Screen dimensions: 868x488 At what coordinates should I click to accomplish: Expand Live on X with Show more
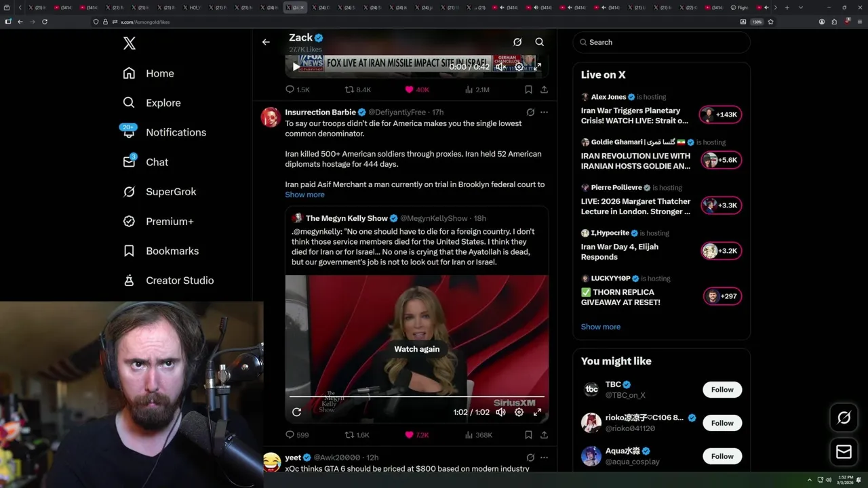(601, 327)
